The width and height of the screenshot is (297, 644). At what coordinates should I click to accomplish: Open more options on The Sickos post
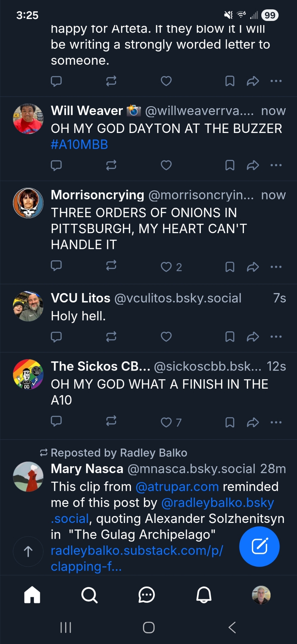(x=276, y=422)
